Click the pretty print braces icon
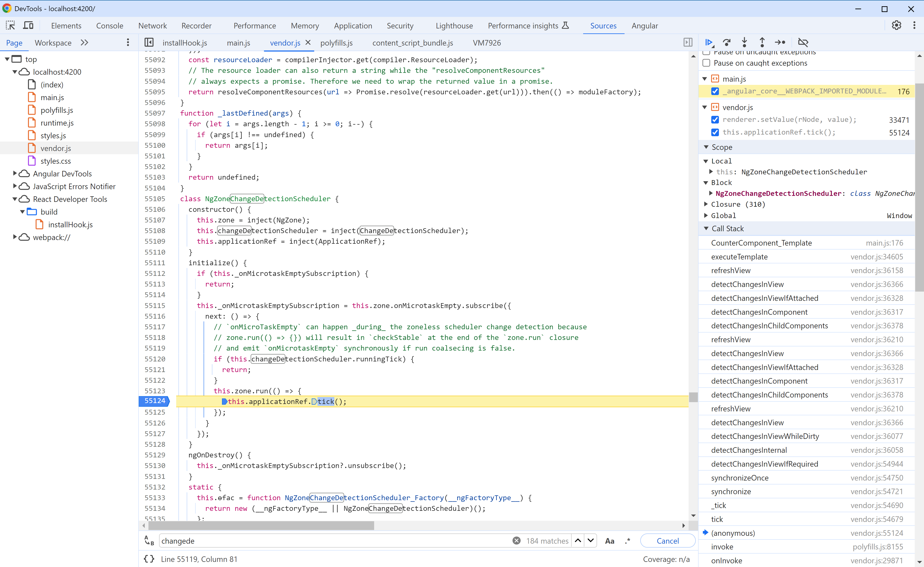Screen dimensions: 924x567 click(149, 559)
